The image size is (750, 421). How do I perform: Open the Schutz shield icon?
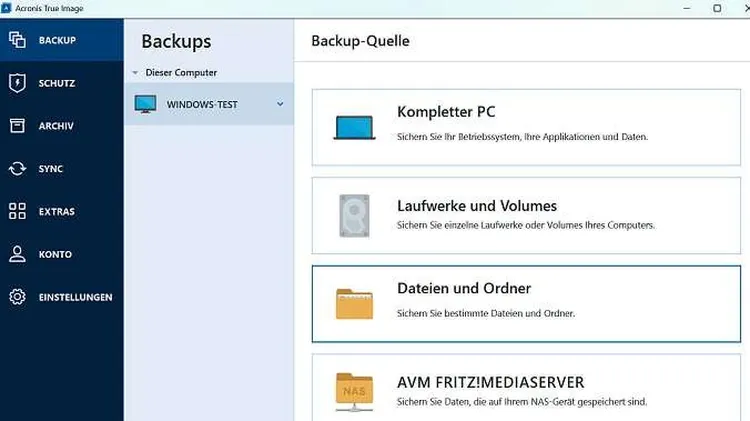pyautogui.click(x=17, y=83)
